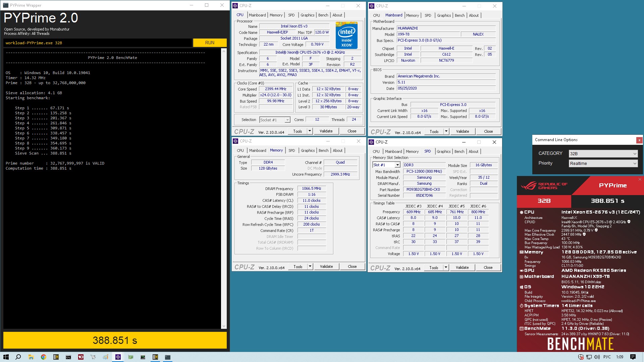644x362 pixels.
Task: Switch to CPU-Z purple taskbar icon
Action: (118, 357)
